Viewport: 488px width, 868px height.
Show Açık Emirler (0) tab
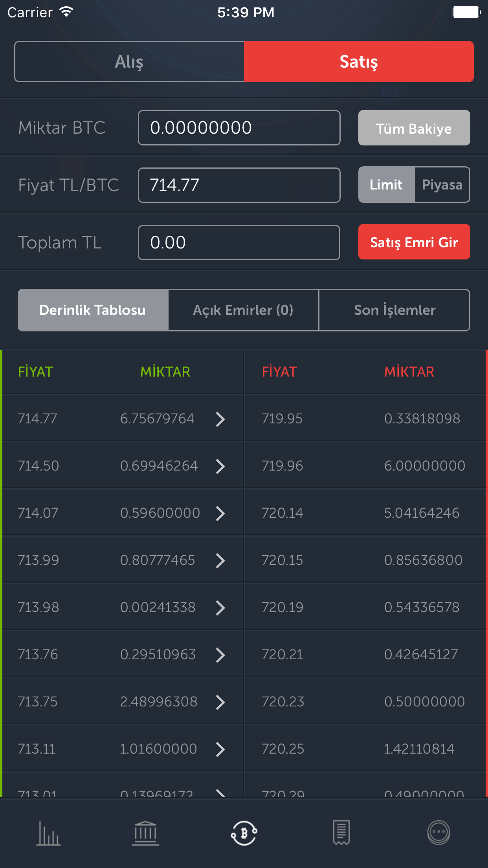244,310
